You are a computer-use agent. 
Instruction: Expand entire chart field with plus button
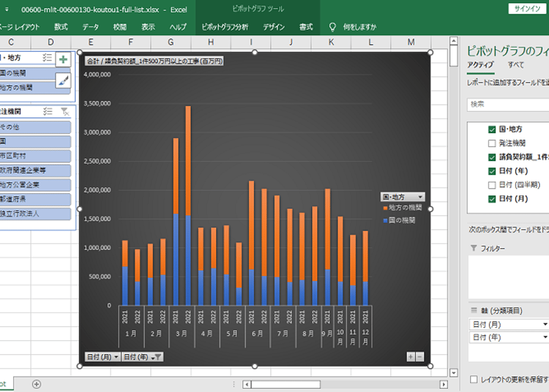point(411,356)
